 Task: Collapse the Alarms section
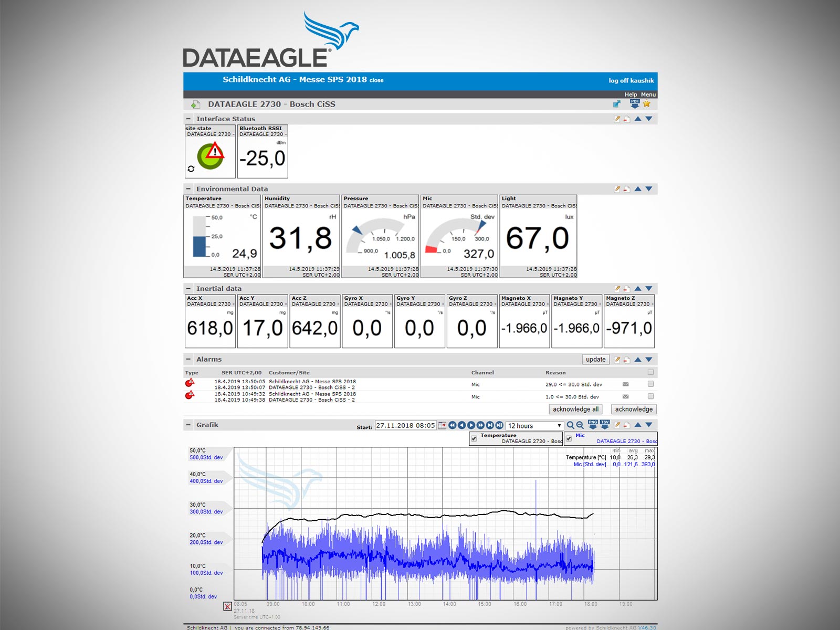[x=188, y=360]
